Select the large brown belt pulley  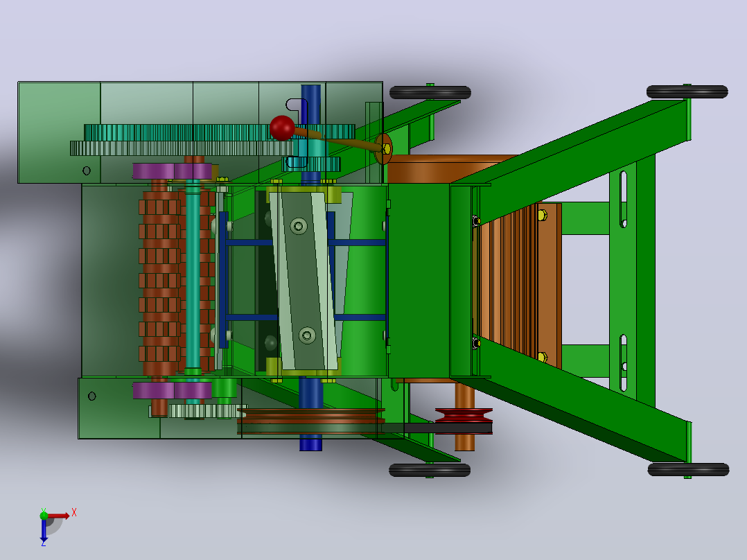[x=310, y=421]
